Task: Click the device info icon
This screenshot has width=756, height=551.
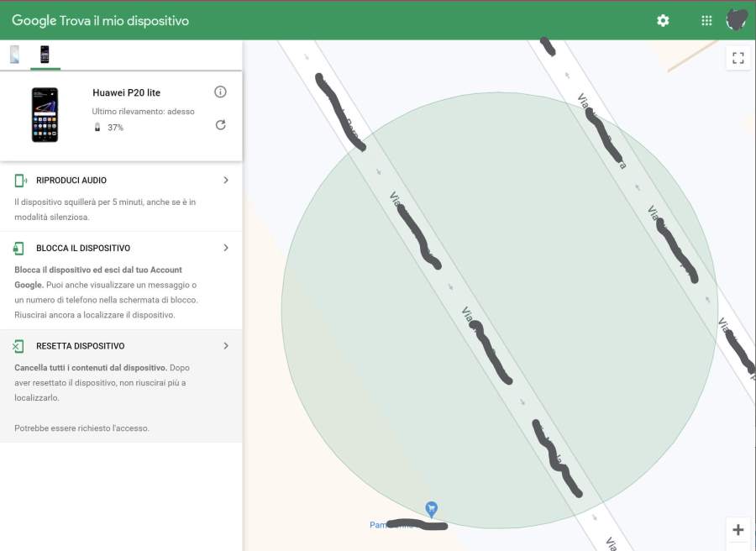Action: pyautogui.click(x=220, y=92)
